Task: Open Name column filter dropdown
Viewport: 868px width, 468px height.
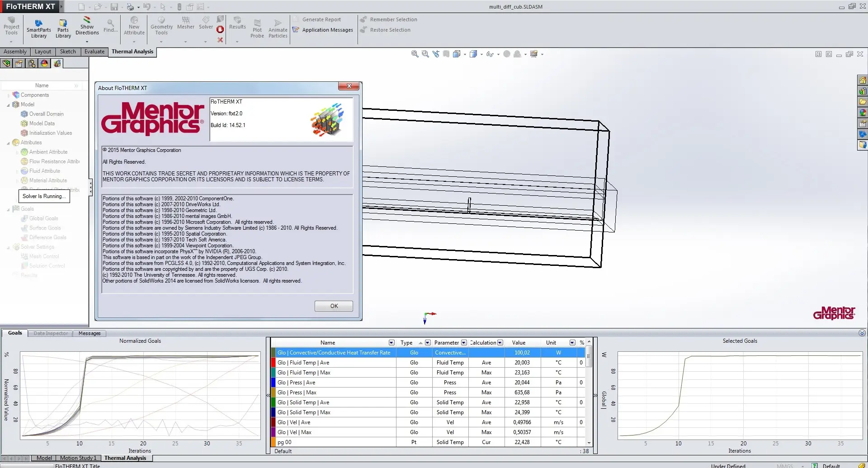Action: (x=392, y=343)
